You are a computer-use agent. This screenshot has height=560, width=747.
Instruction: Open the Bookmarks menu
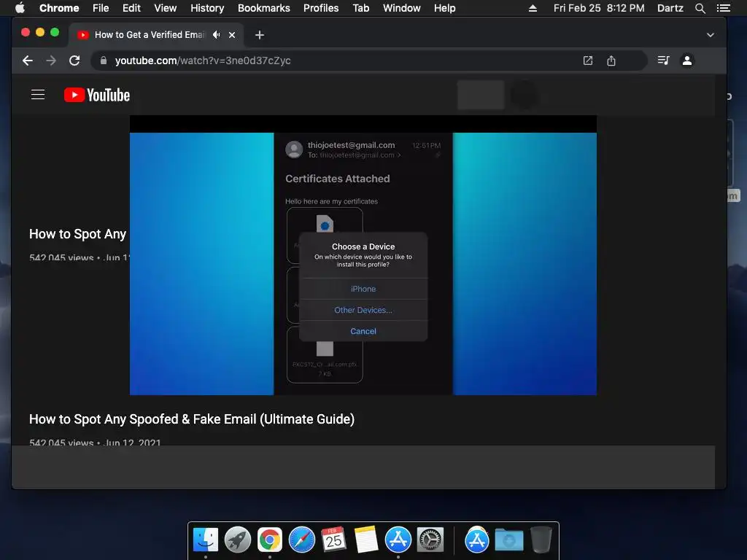tap(264, 8)
